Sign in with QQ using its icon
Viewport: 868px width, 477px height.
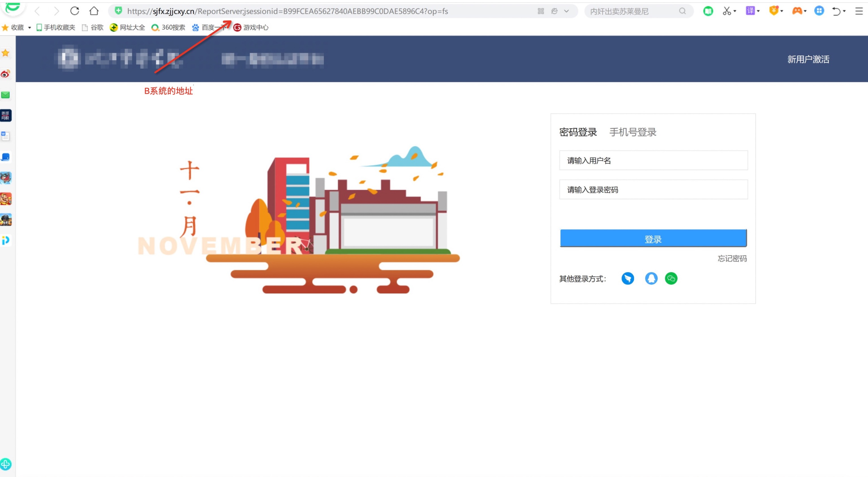pos(651,278)
